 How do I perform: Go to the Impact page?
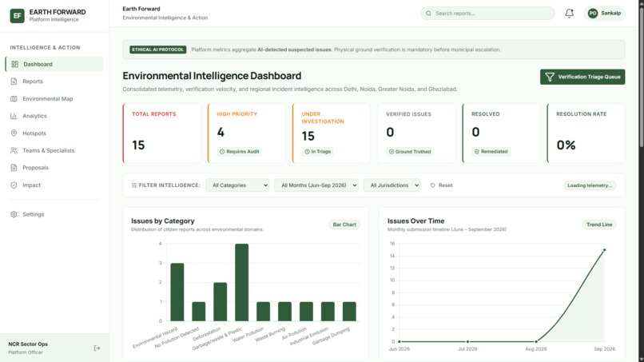pos(54,185)
